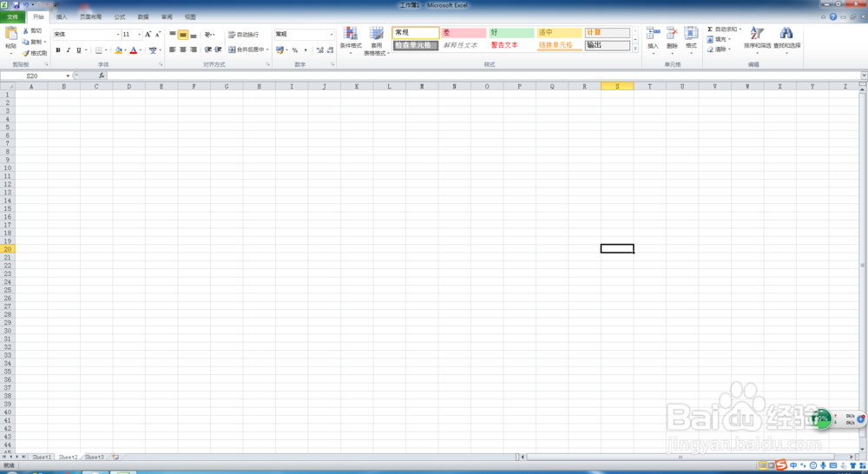Switch to the Sheet2 worksheet tab

tap(68, 458)
